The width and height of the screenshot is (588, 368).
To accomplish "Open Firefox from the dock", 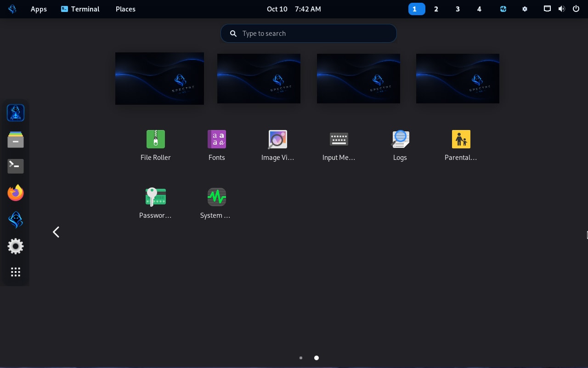I will click(x=16, y=193).
